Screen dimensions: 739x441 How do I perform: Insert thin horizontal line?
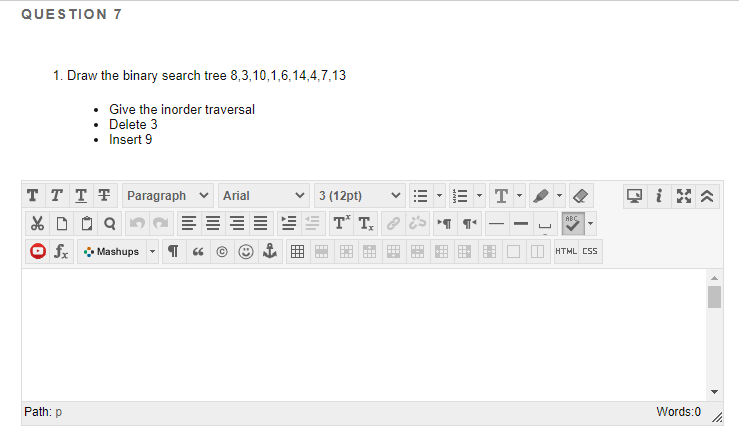coord(496,223)
